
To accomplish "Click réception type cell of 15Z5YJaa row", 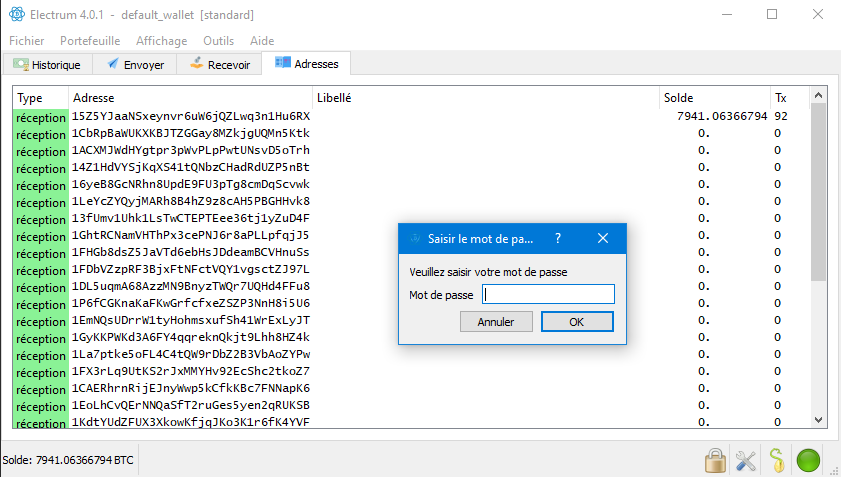I will click(x=41, y=118).
